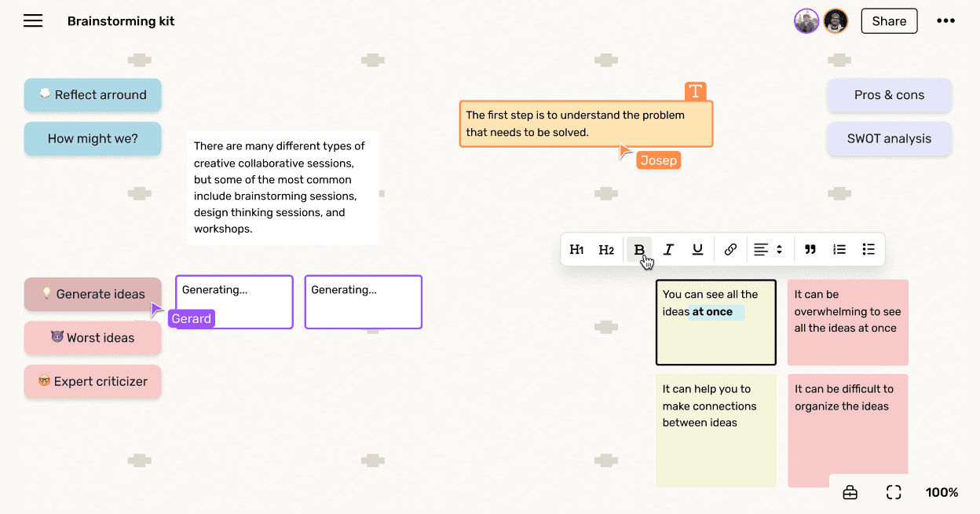Select the red note about overwhelming ideas

(x=847, y=322)
